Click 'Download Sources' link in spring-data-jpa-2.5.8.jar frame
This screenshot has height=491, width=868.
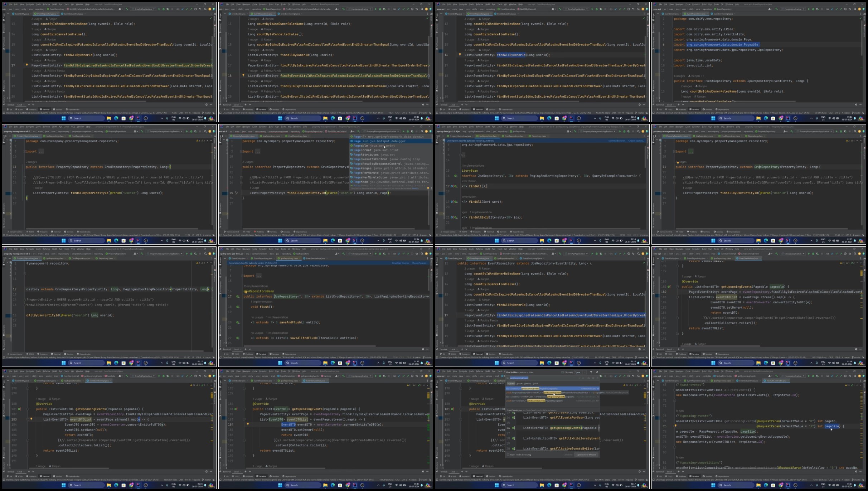click(x=616, y=141)
